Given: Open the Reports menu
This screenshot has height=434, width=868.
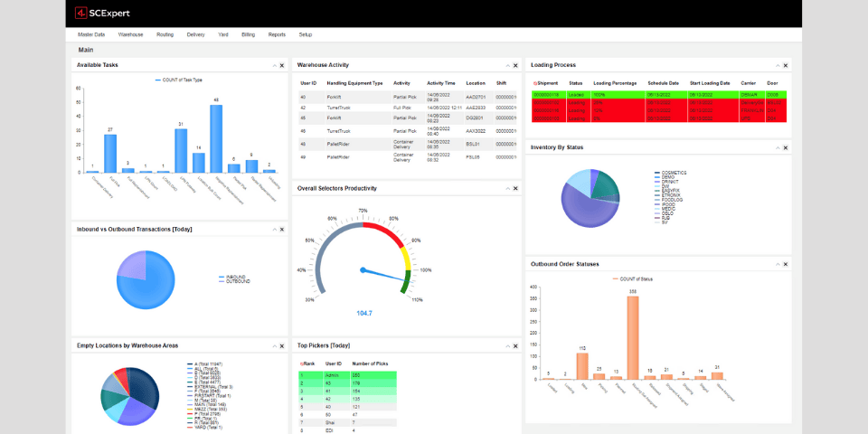Looking at the screenshot, I should (x=277, y=34).
